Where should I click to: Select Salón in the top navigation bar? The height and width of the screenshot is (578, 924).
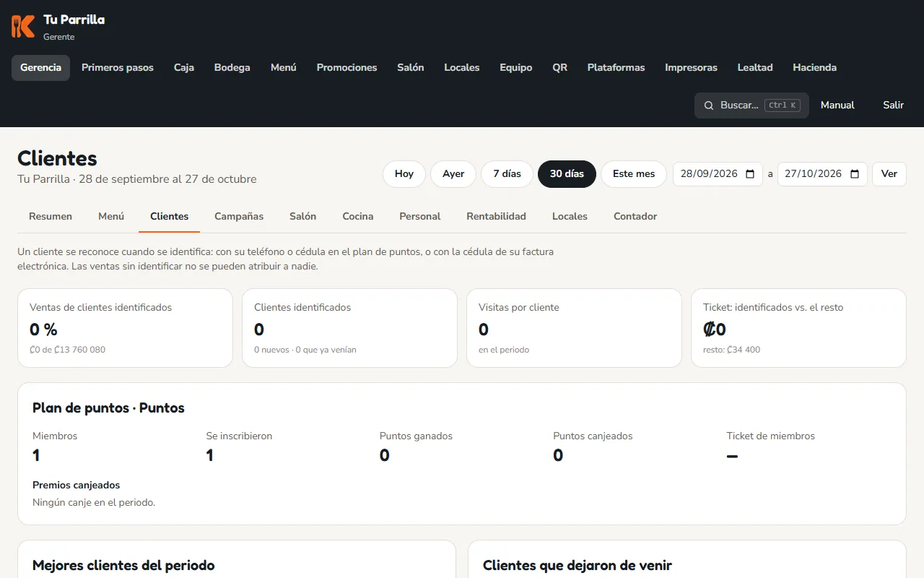pyautogui.click(x=411, y=68)
